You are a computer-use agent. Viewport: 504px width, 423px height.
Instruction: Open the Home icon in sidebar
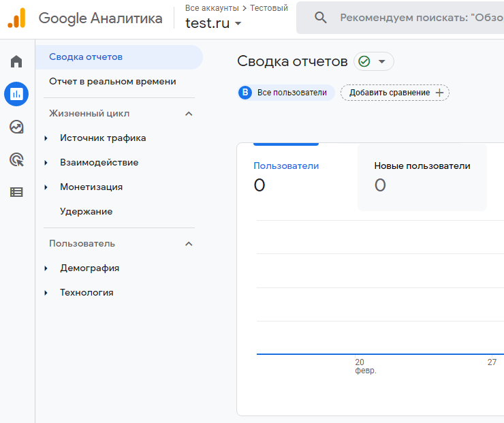16,62
